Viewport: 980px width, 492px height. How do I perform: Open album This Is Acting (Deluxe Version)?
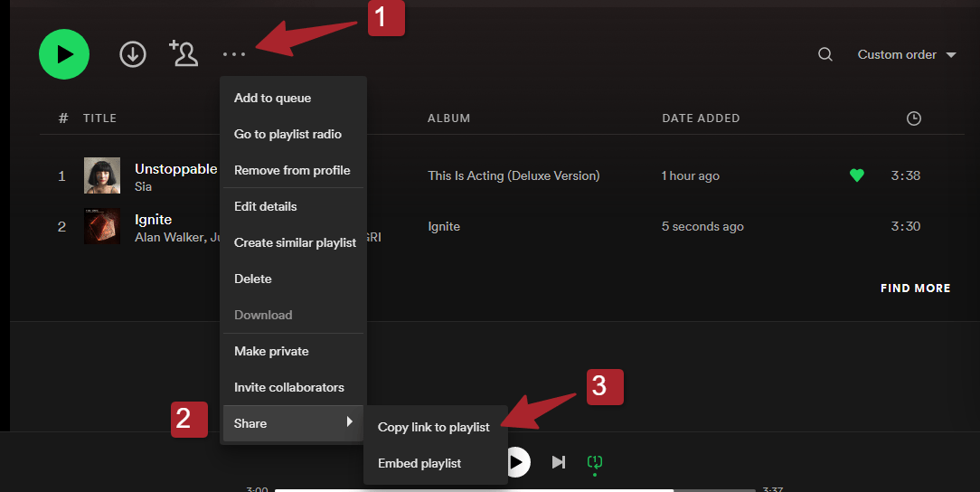click(x=514, y=175)
